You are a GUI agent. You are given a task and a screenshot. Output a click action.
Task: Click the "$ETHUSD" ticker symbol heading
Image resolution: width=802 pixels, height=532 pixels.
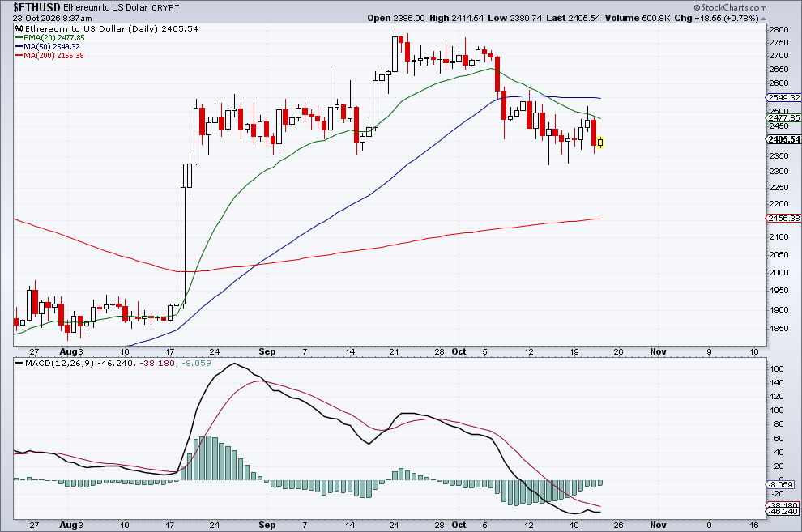pos(36,7)
